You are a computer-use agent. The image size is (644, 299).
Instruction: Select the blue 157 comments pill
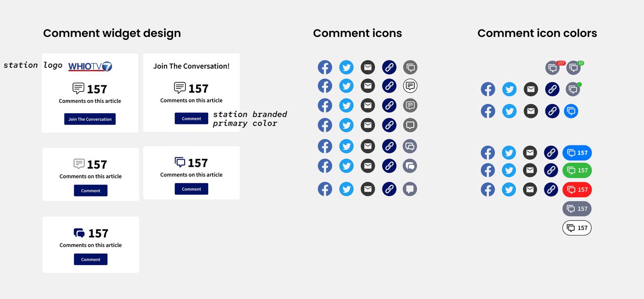tap(577, 153)
